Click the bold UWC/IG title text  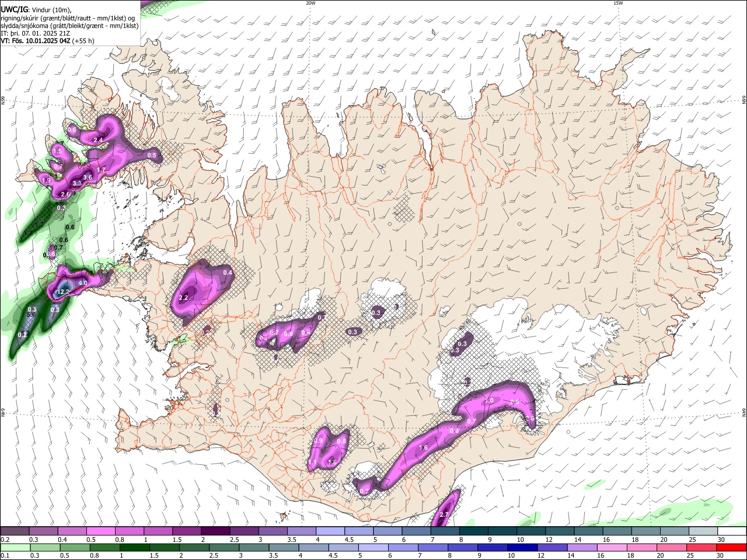[x=14, y=9]
